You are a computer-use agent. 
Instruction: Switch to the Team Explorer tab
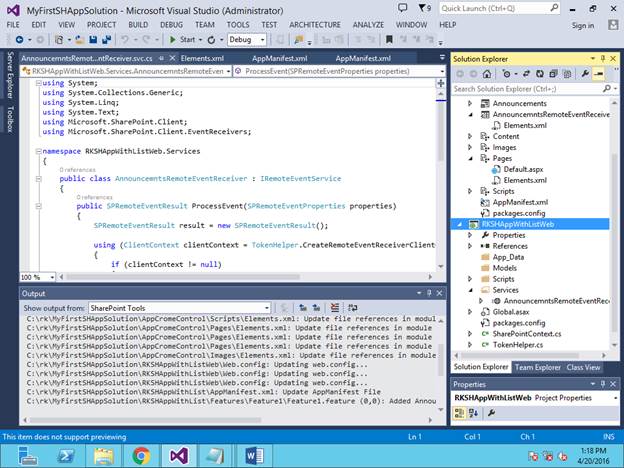pyautogui.click(x=538, y=367)
